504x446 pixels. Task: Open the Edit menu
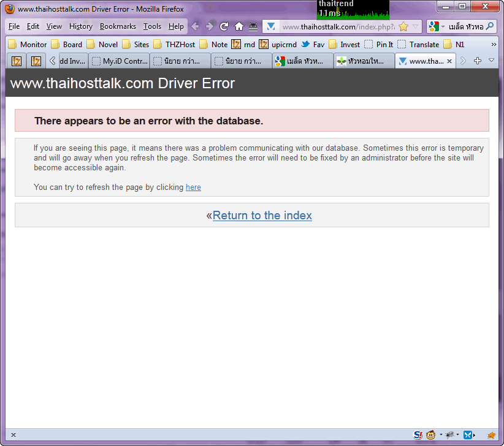click(x=32, y=26)
